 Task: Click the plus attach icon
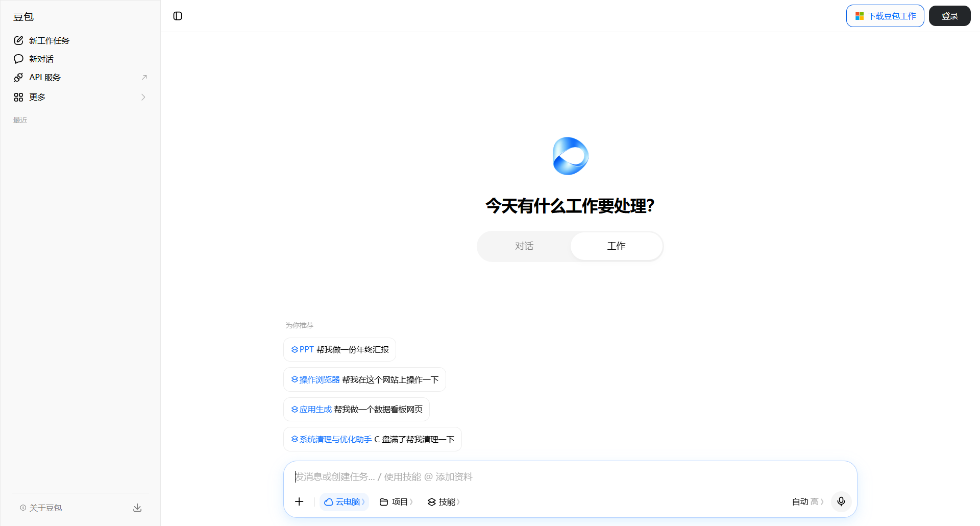point(299,501)
